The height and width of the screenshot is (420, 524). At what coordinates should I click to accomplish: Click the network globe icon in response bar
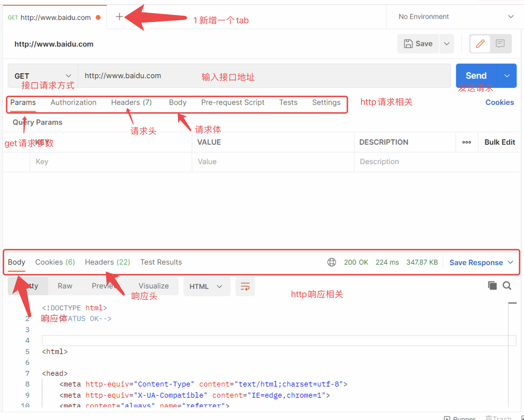(331, 262)
